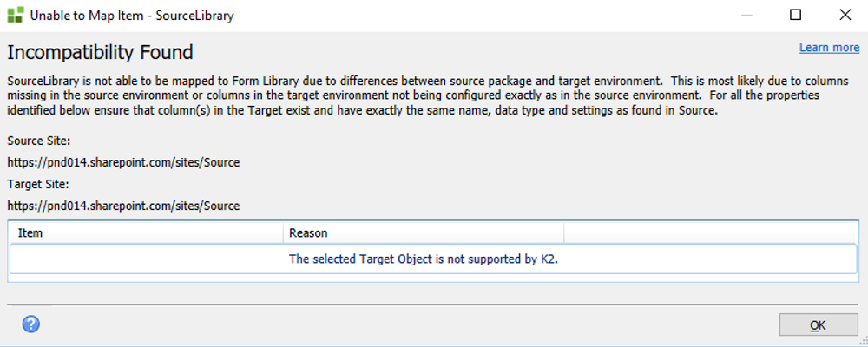
Task: Click the Target Site URL text
Action: click(x=123, y=206)
